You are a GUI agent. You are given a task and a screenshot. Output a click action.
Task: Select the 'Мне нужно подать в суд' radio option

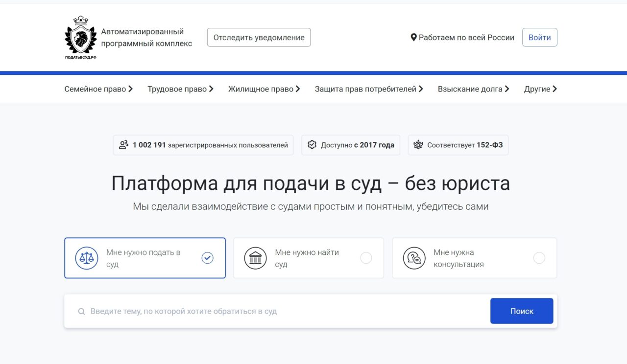pyautogui.click(x=207, y=257)
